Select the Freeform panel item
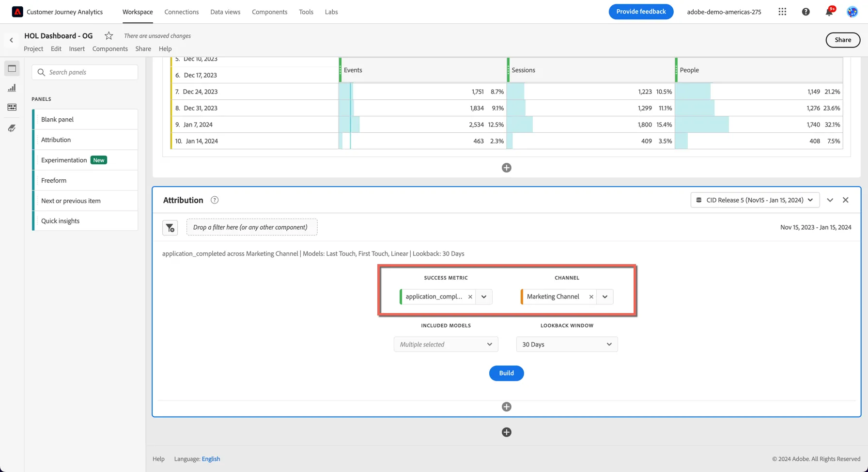The width and height of the screenshot is (868, 472). pos(85,180)
